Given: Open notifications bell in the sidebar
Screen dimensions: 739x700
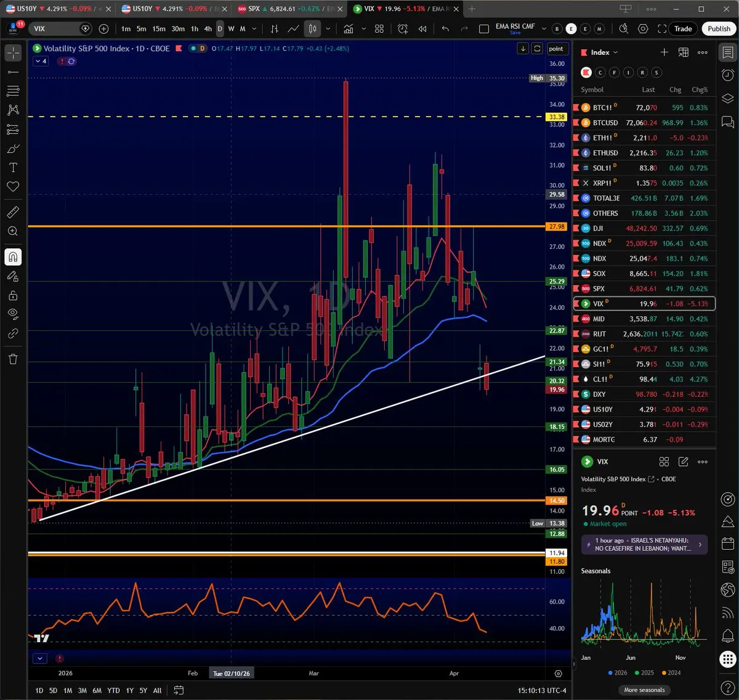Looking at the screenshot, I should pos(727,635).
